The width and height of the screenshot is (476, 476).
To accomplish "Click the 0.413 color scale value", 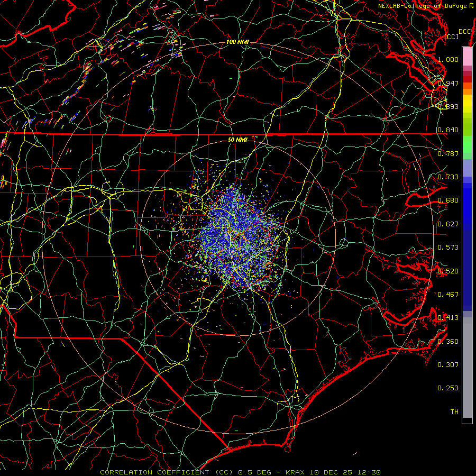I will [448, 318].
